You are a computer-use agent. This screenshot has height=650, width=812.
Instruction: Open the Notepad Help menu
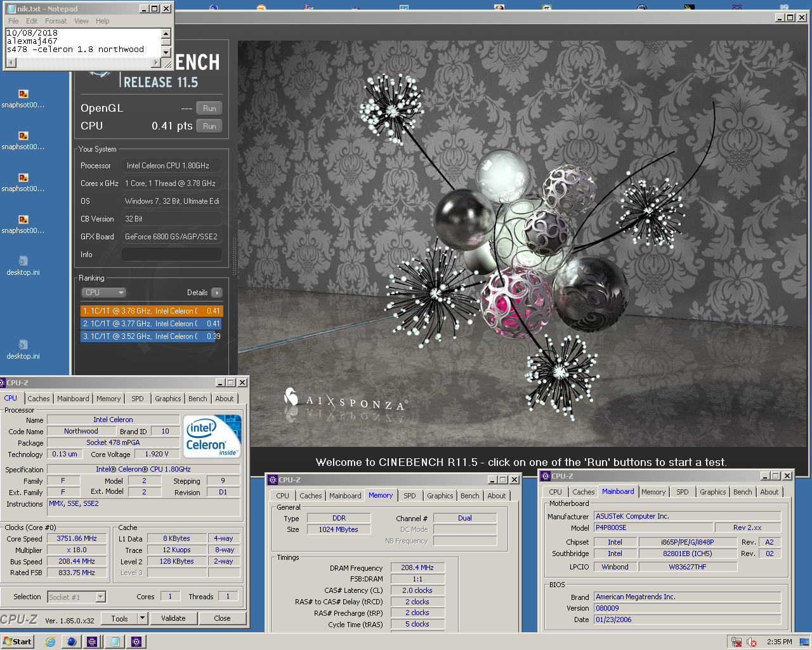[x=103, y=21]
